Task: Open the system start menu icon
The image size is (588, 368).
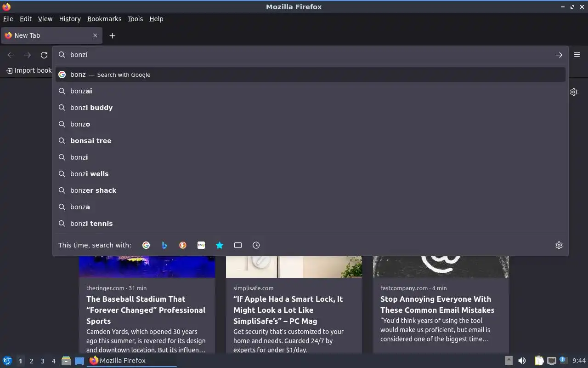Action: [7, 361]
